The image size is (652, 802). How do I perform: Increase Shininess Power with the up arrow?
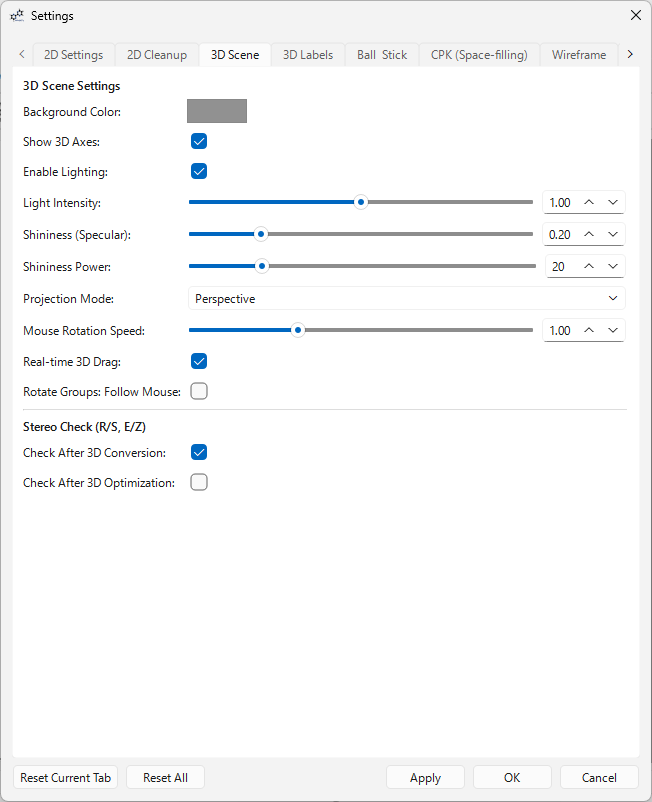pyautogui.click(x=589, y=266)
